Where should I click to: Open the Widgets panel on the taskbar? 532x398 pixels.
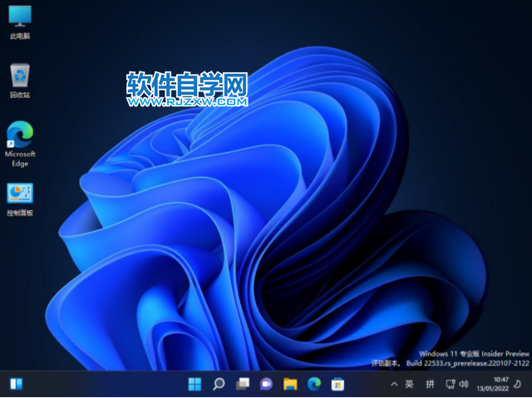pos(16,384)
